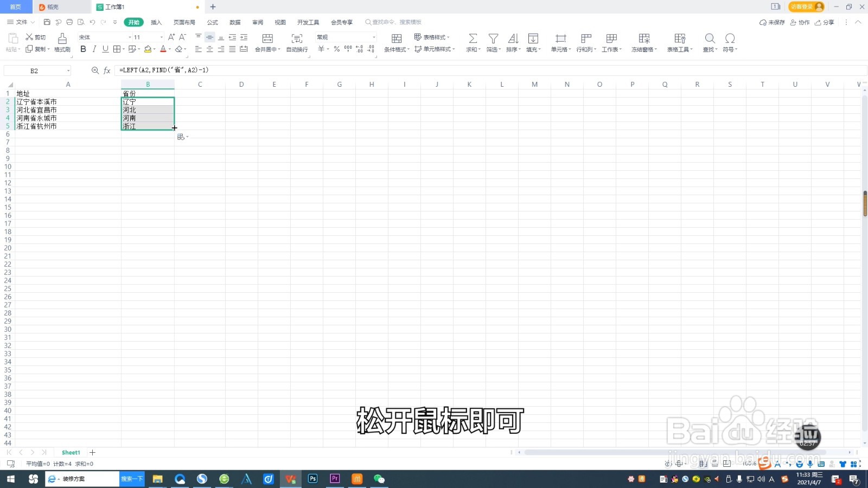Toggle Bold formatting
868x488 pixels.
coord(83,49)
